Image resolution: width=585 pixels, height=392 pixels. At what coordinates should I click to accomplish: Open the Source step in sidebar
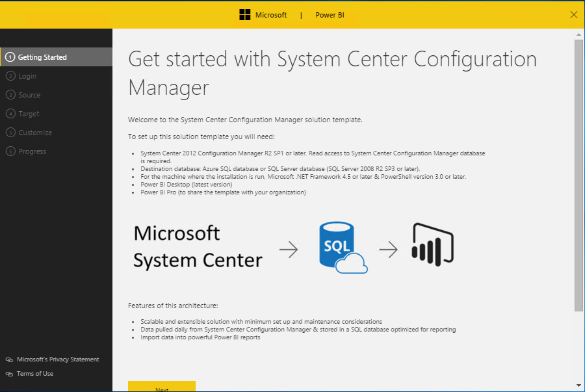29,95
